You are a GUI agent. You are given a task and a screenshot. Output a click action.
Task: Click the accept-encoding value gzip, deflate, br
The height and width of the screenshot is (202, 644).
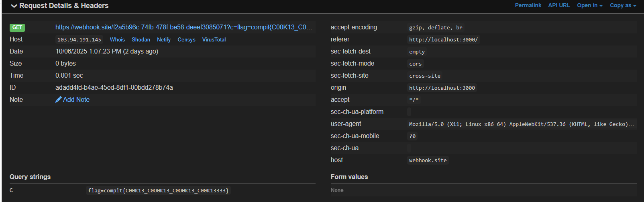click(436, 27)
